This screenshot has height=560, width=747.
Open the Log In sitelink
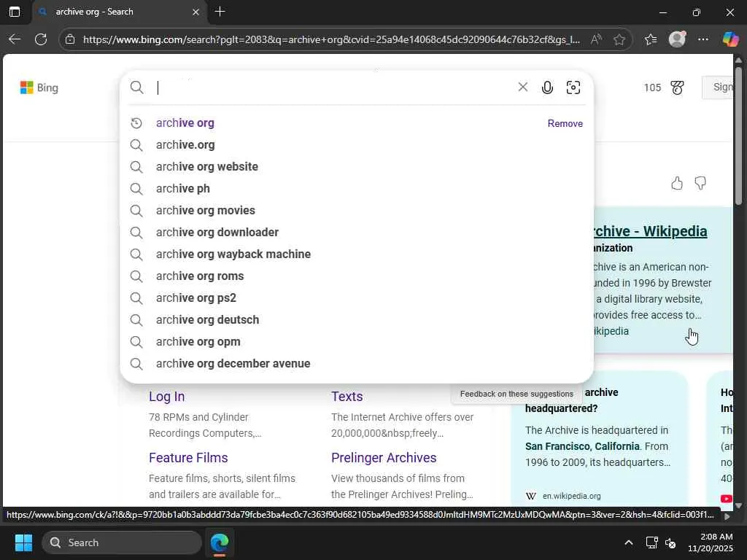167,396
